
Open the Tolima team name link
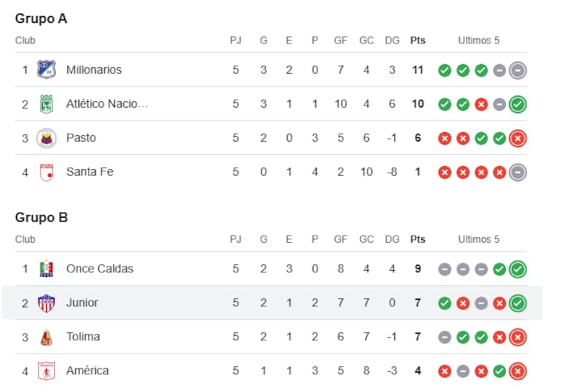pos(83,337)
